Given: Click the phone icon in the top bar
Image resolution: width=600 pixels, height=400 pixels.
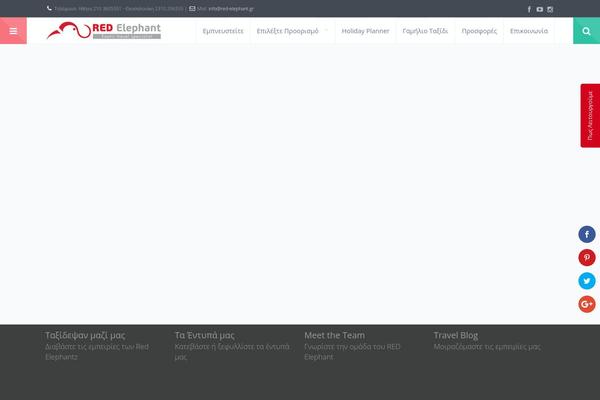Looking at the screenshot, I should pos(49,8).
